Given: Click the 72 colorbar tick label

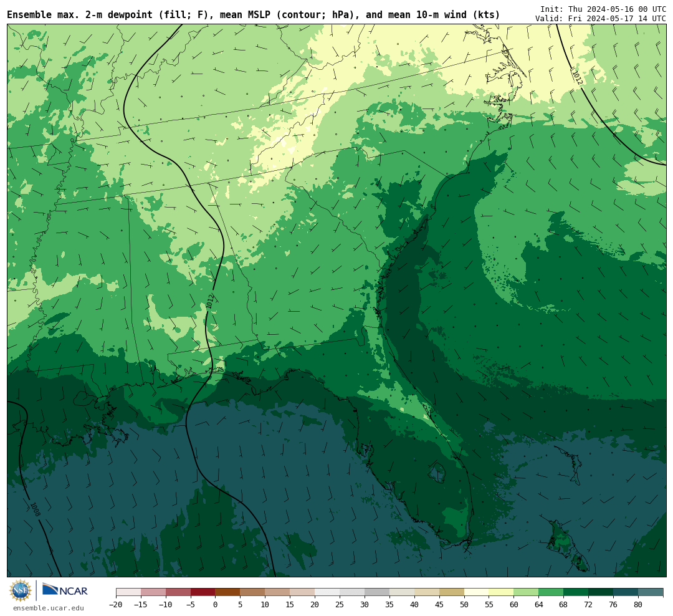Looking at the screenshot, I should (589, 605).
